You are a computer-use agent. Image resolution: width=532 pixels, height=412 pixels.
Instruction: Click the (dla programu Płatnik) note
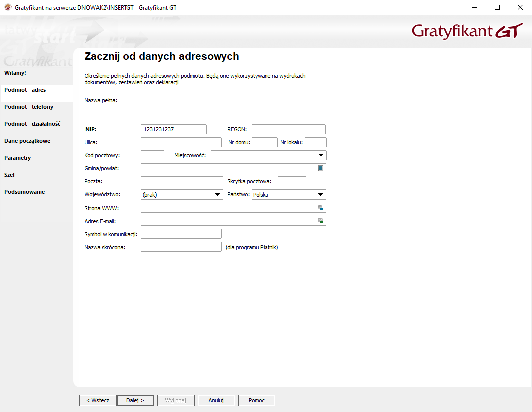pyautogui.click(x=252, y=247)
